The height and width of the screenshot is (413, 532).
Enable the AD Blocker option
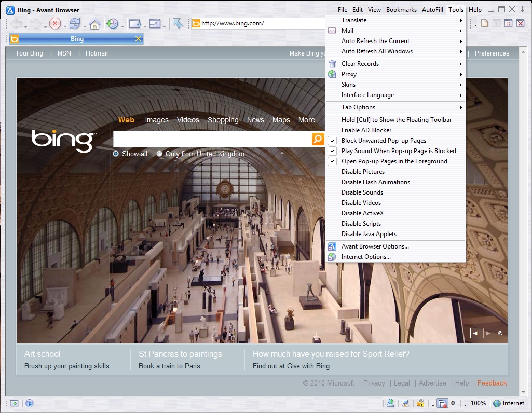[x=395, y=130]
